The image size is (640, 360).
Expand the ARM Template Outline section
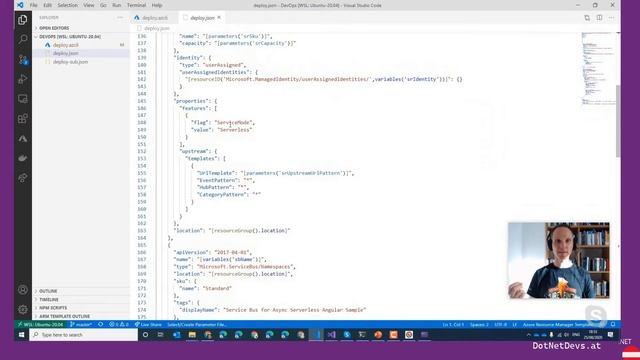(81, 316)
